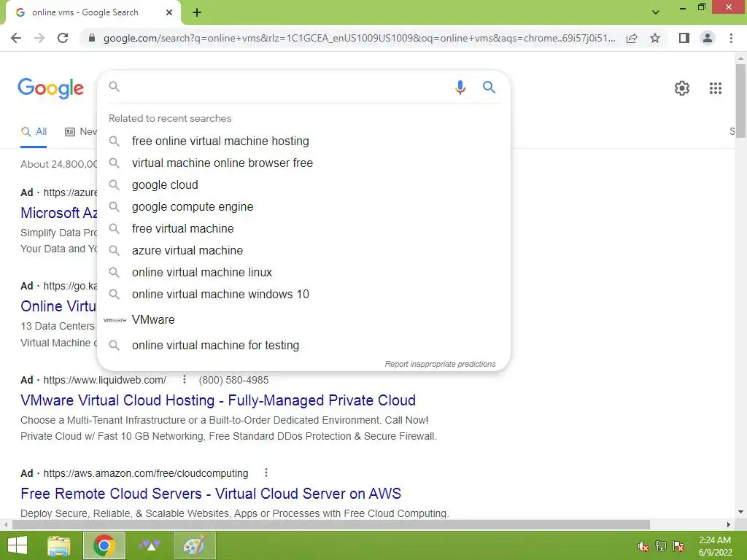The height and width of the screenshot is (560, 747).
Task: Pick the 'azure virtual machine' suggestion
Action: pos(303,251)
